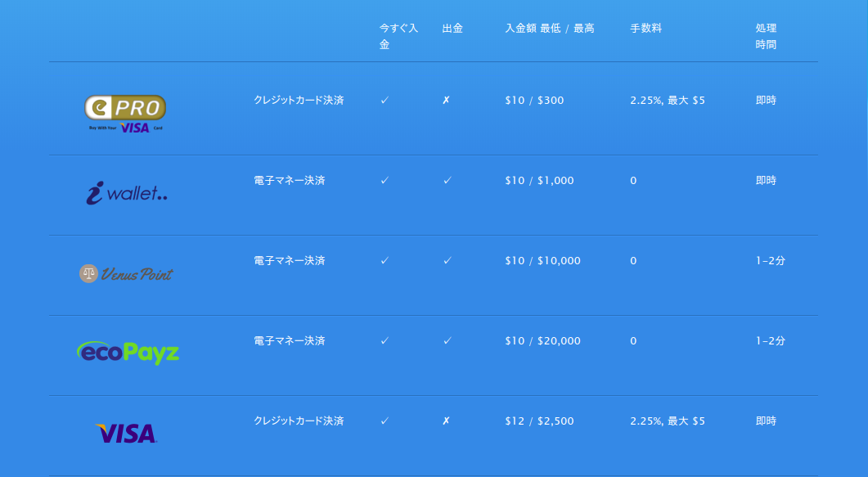868x477 pixels.
Task: Select the iWallet logo
Action: [127, 194]
